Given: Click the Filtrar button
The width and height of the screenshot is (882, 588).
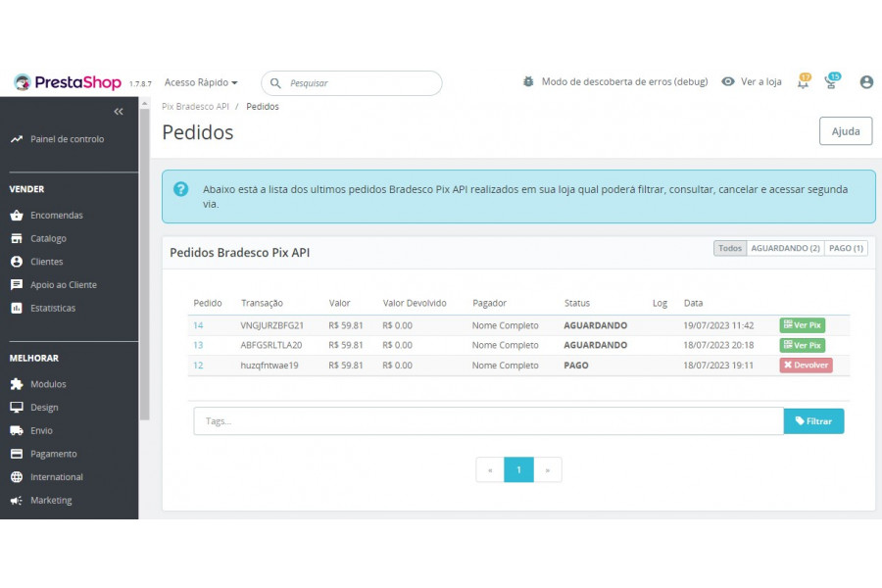Looking at the screenshot, I should (813, 420).
